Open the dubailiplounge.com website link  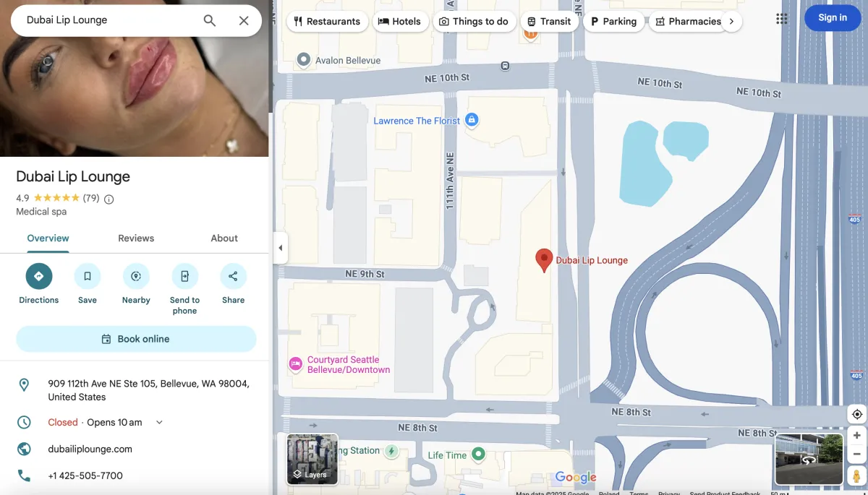point(90,449)
